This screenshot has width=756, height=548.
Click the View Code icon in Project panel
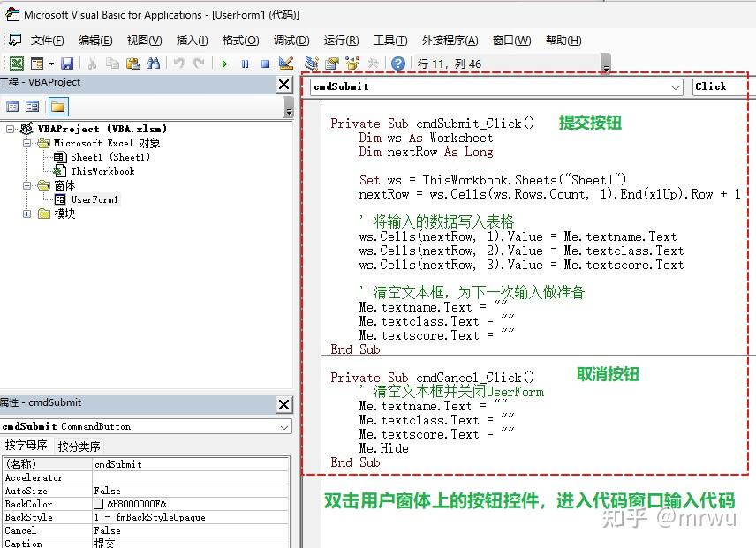[12, 106]
